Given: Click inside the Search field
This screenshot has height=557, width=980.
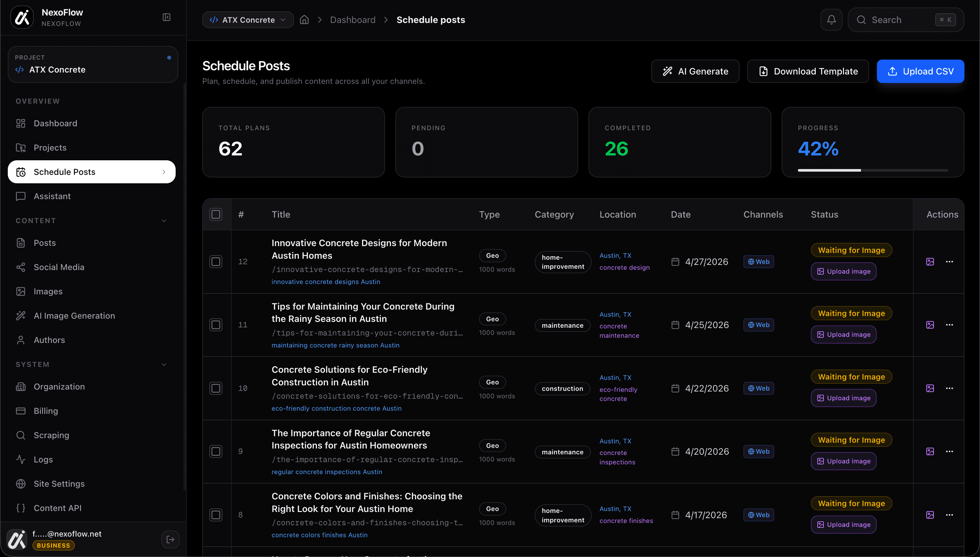Looking at the screenshot, I should [900, 19].
